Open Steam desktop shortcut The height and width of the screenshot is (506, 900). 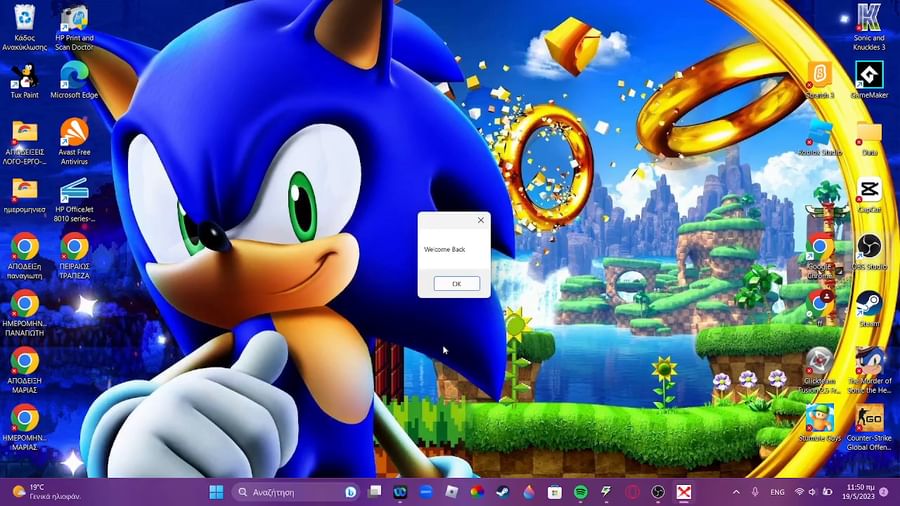869,309
